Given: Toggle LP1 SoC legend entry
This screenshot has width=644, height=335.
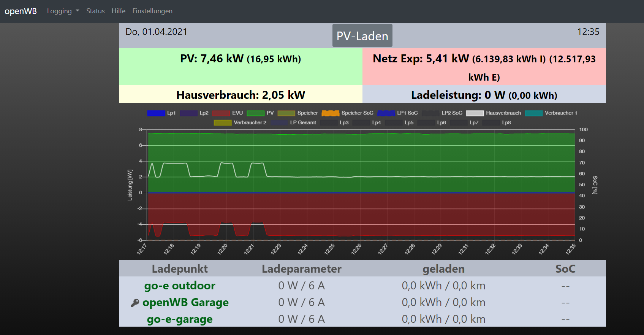Looking at the screenshot, I should [397, 113].
